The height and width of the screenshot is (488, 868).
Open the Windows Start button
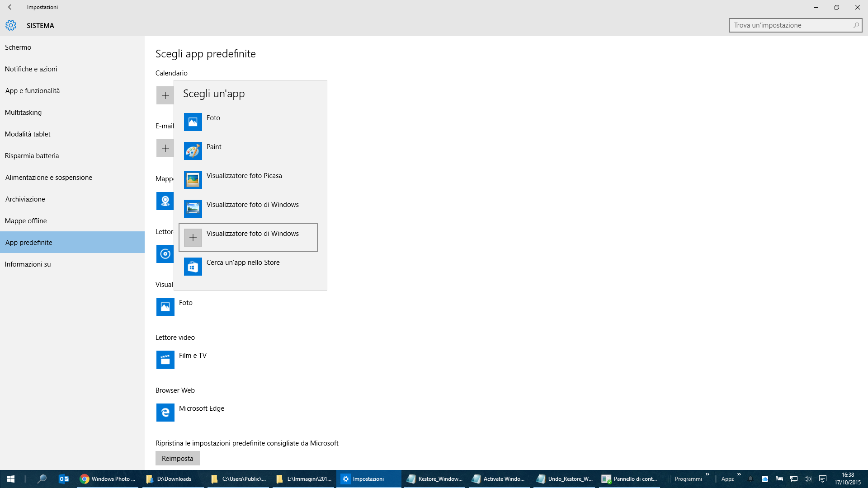11,479
